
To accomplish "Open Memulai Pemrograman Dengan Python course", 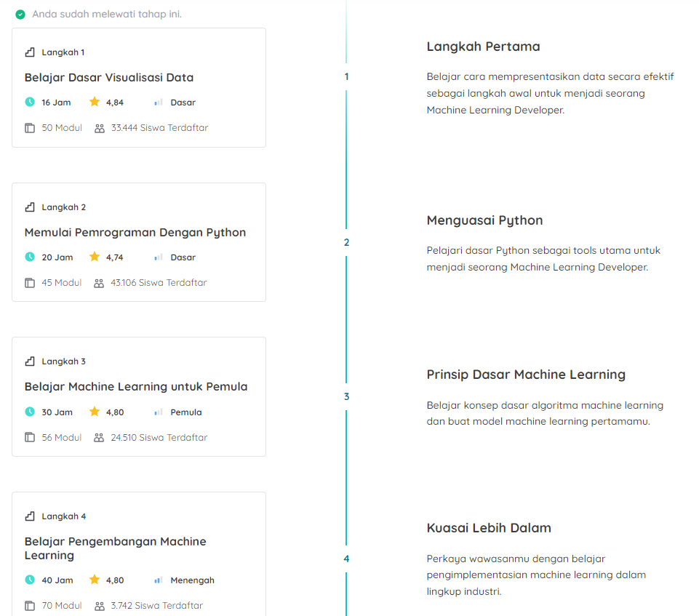I will point(135,232).
